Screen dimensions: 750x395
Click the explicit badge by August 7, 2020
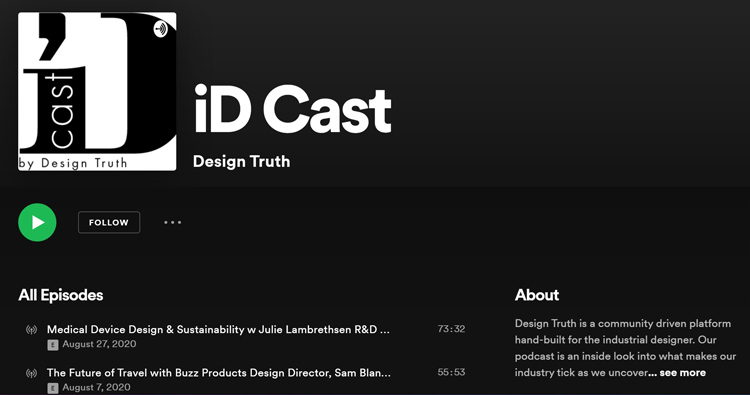click(53, 387)
